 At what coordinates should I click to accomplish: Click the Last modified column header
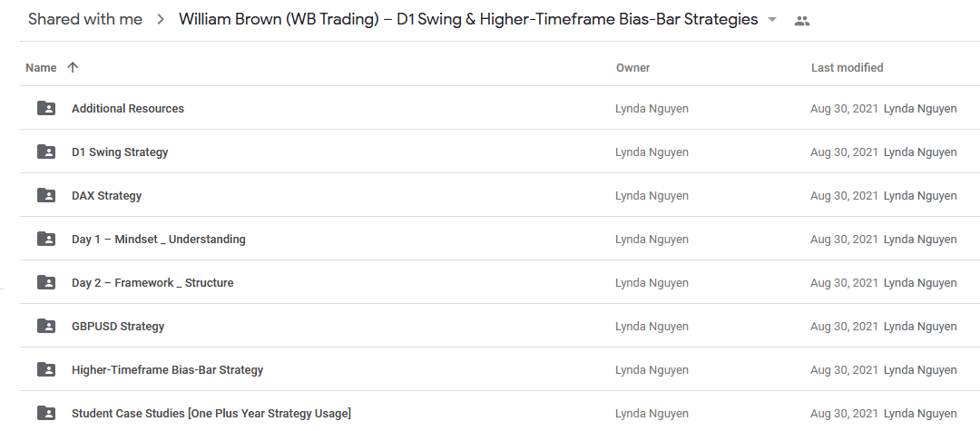click(x=847, y=67)
